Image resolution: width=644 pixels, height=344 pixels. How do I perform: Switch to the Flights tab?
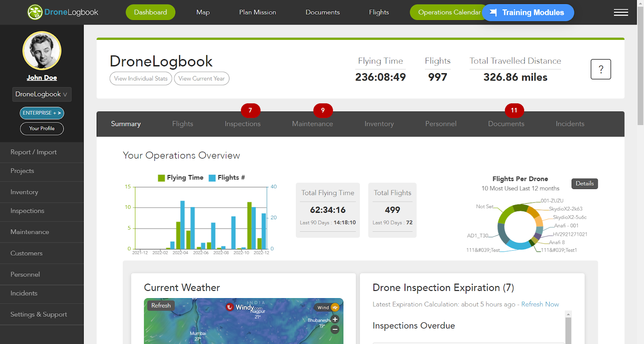pos(183,124)
